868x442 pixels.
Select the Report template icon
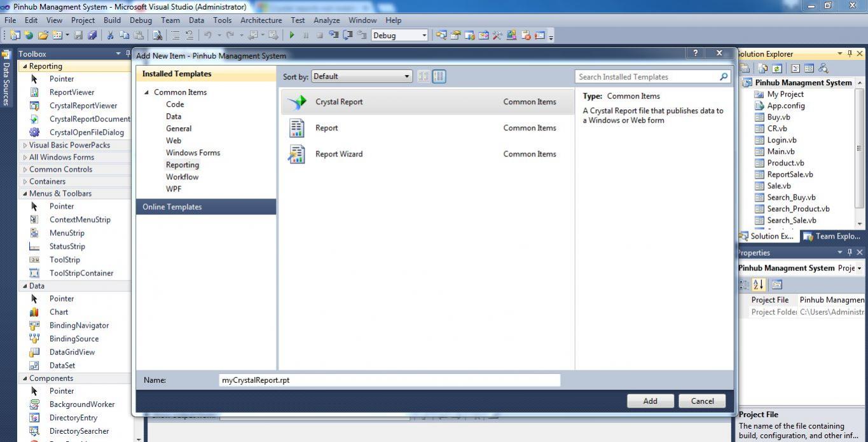296,128
